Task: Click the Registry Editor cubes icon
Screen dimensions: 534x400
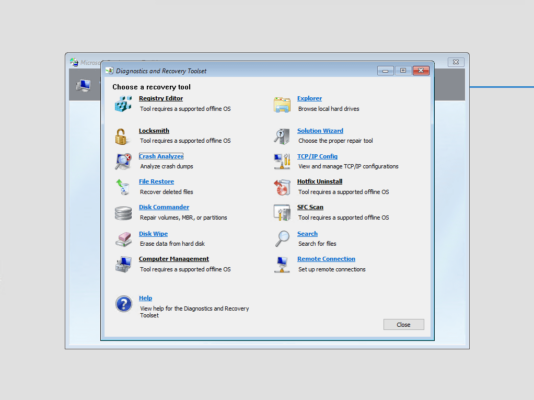Action: pos(123,104)
